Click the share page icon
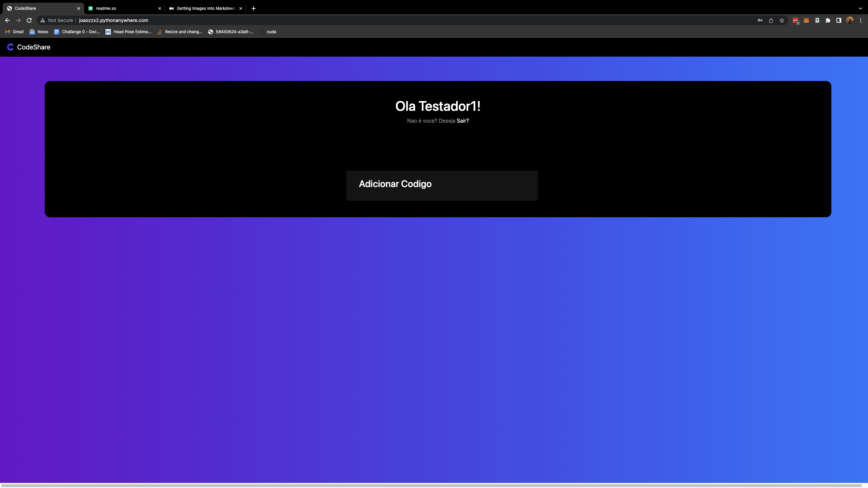The width and height of the screenshot is (868, 488). point(771,20)
